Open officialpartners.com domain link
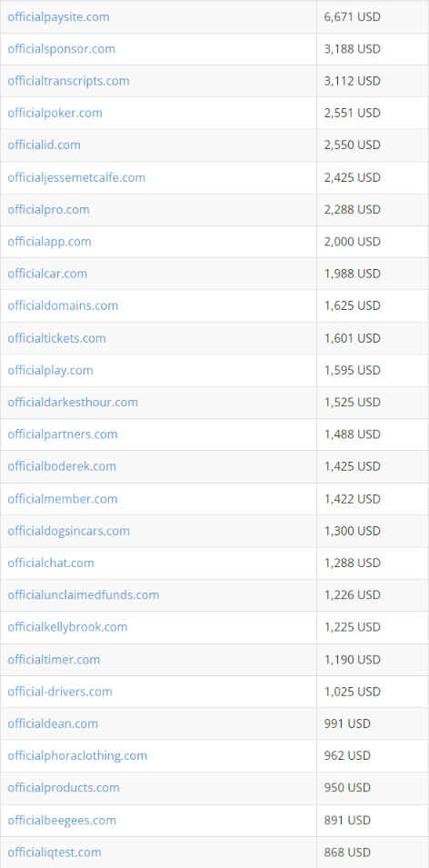The image size is (429, 868). (63, 434)
